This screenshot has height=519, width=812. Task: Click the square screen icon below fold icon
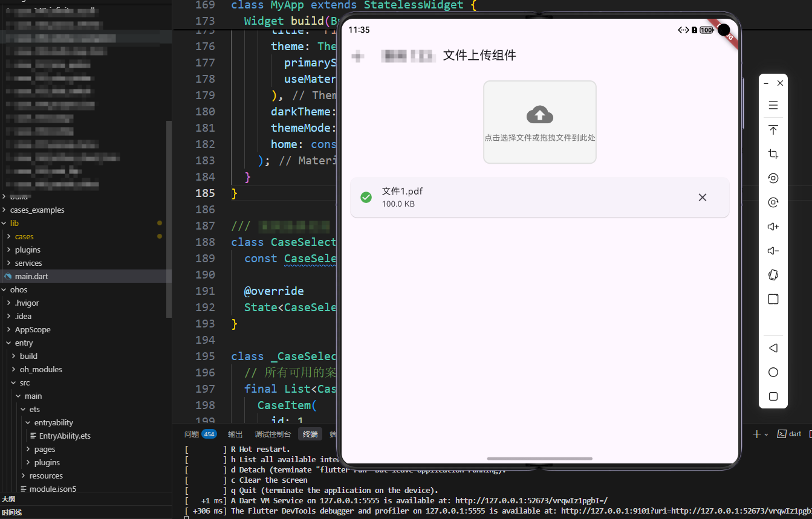click(x=773, y=299)
